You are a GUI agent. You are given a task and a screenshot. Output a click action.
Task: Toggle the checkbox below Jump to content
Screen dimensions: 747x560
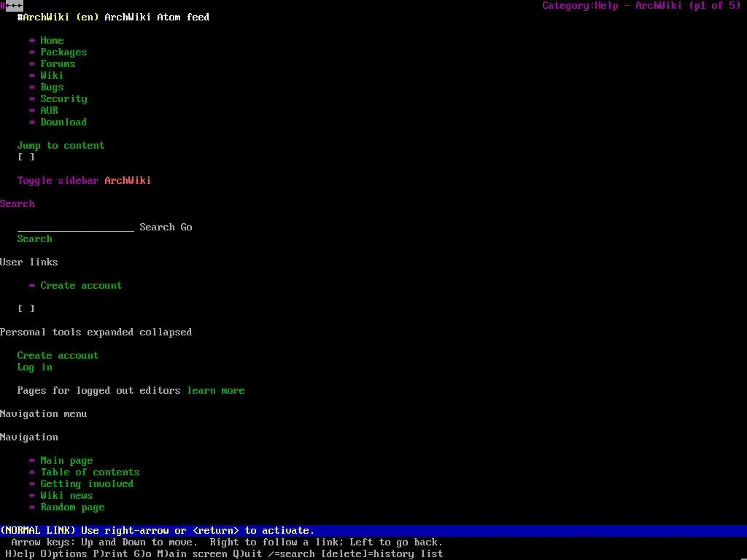point(26,157)
